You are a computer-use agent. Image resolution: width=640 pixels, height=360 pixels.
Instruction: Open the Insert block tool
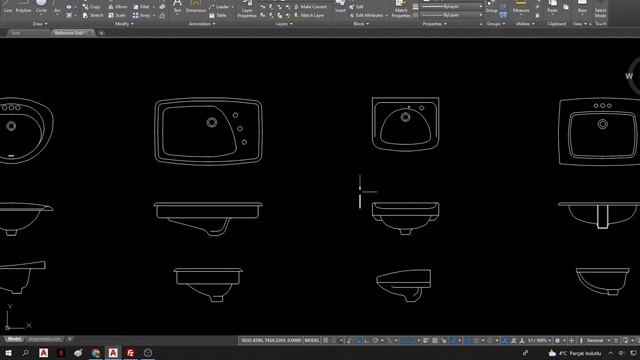click(x=340, y=7)
